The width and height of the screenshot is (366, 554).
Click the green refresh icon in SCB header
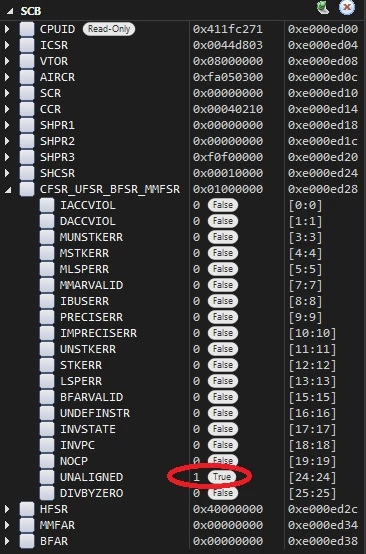[323, 7]
